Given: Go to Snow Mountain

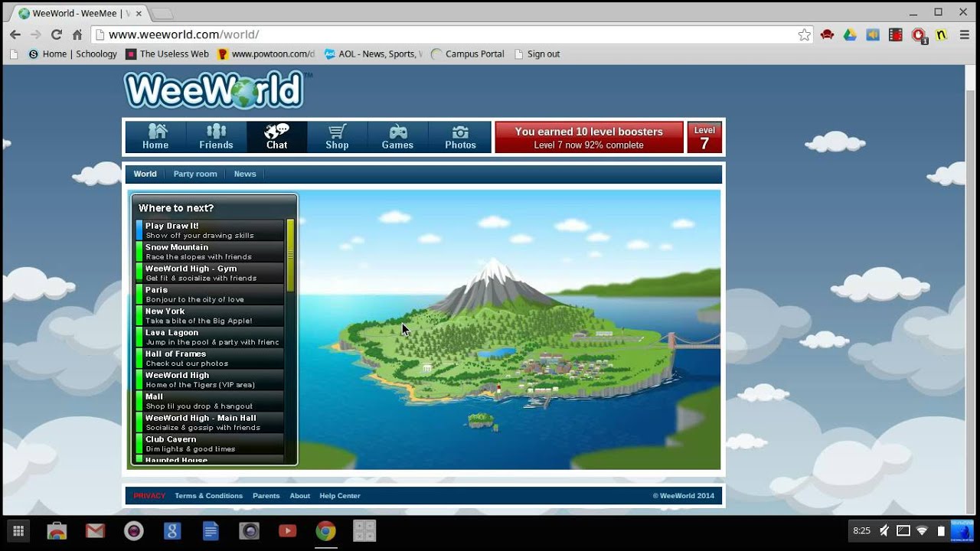Looking at the screenshot, I should pyautogui.click(x=210, y=252).
